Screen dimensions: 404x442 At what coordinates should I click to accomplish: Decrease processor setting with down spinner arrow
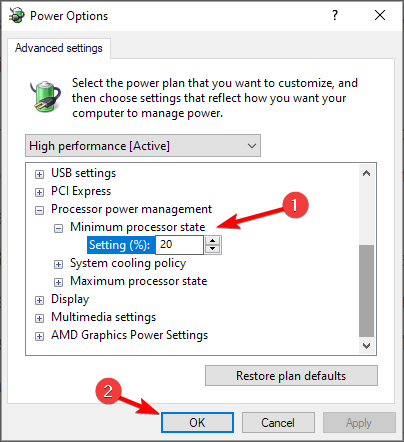click(x=213, y=249)
